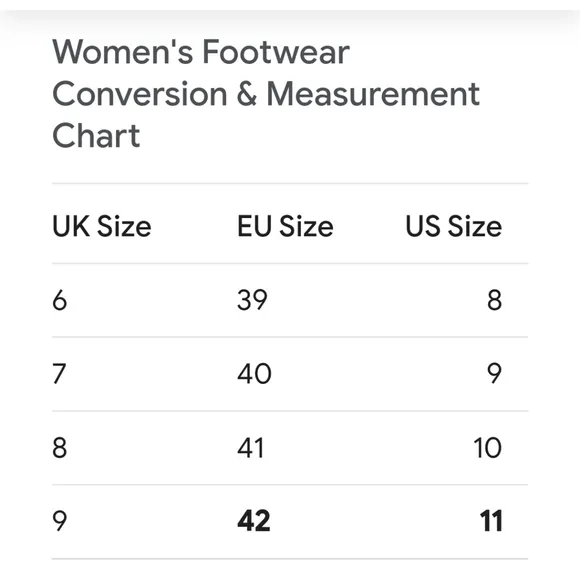Click the word Measurement in the title
This screenshot has height=580, width=580.
[x=373, y=94]
